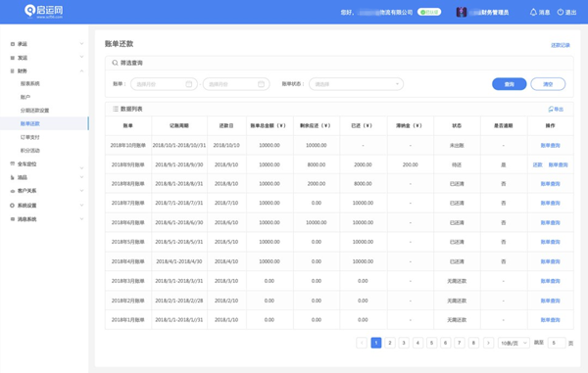This screenshot has width=588, height=373.
Task: Click 账单查询 in 2018年10月账单 row
Action: pyautogui.click(x=550, y=145)
